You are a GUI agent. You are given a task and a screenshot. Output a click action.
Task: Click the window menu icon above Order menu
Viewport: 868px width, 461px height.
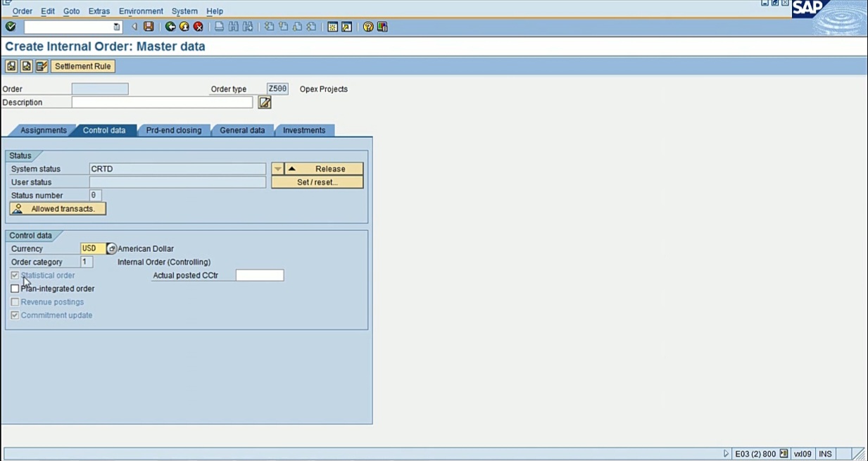pos(7,3)
